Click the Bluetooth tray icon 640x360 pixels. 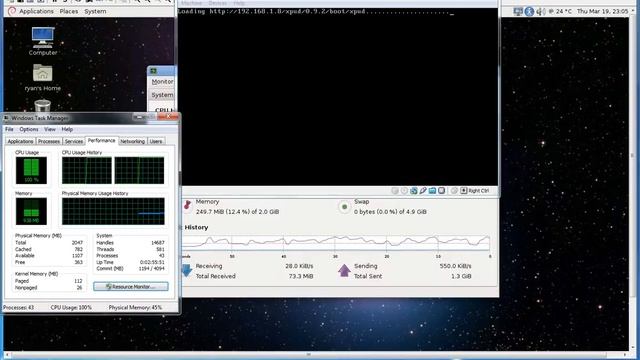tap(529, 11)
